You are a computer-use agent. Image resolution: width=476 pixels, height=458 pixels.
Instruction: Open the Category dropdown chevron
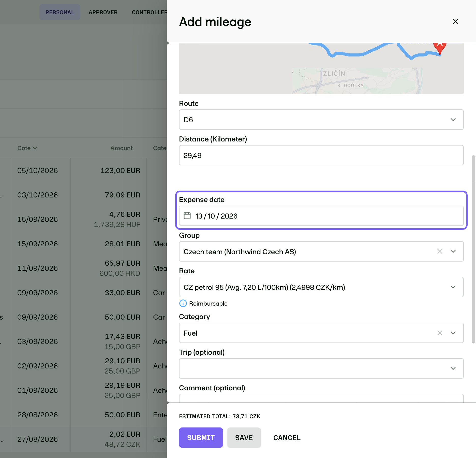coord(453,333)
